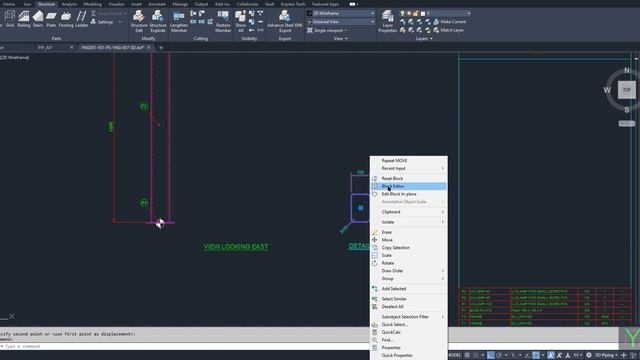640x360 pixels.
Task: Expand the Group submenu
Action: [x=409, y=279]
